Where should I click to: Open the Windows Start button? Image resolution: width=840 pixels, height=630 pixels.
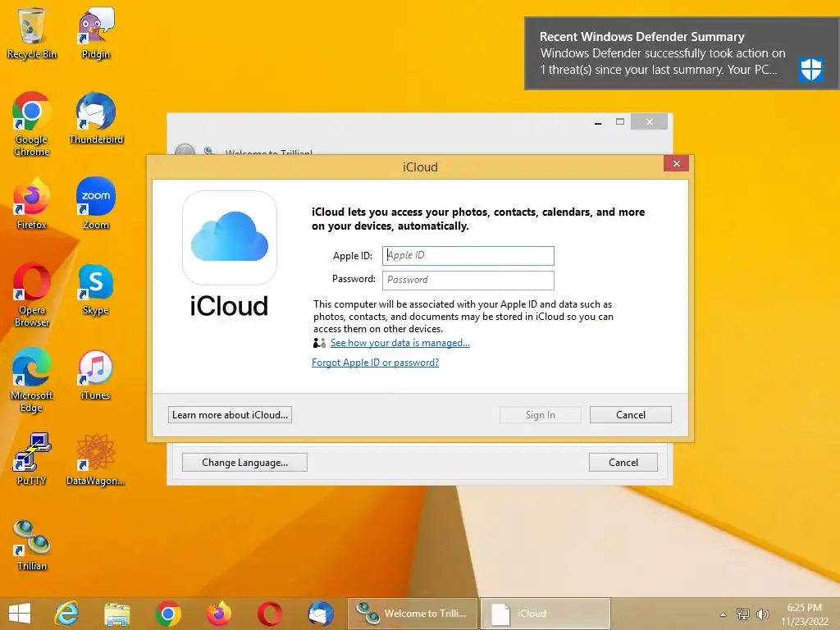(20, 614)
